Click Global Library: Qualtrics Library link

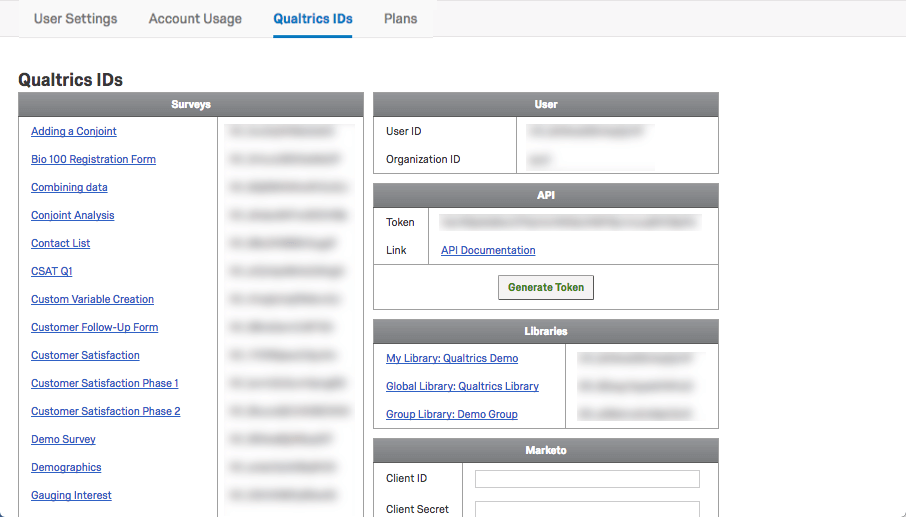click(462, 386)
